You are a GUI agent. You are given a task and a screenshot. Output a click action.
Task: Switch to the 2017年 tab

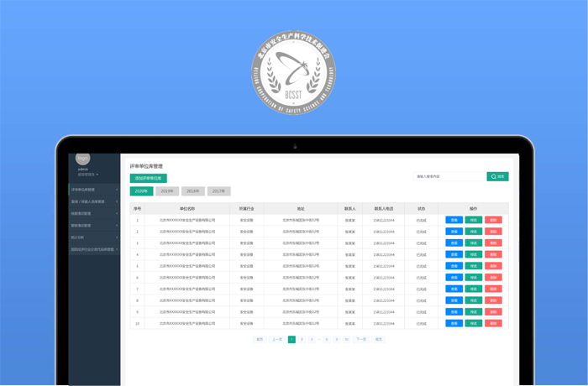point(218,191)
